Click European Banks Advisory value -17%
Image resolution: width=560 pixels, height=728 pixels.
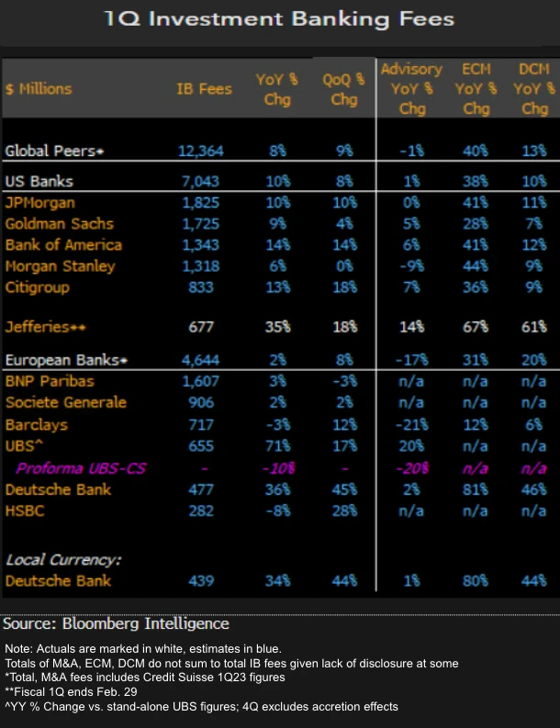tap(412, 360)
